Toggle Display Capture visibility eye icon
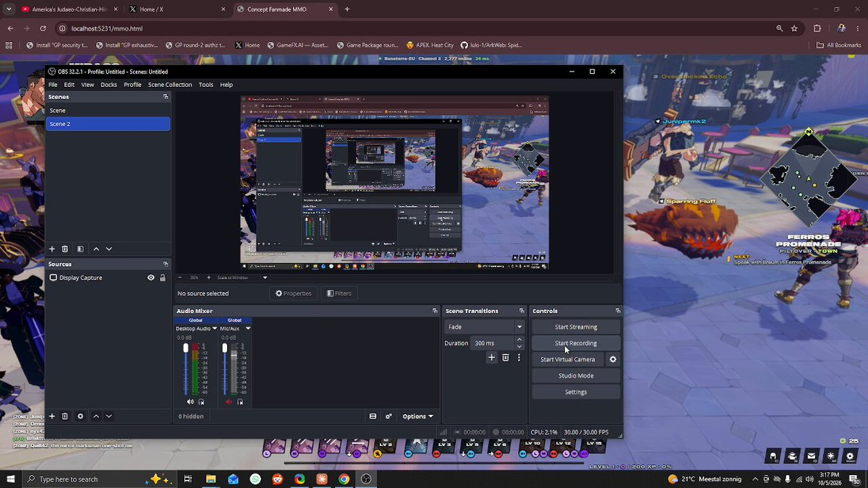Screen dimensions: 868x488 click(x=151, y=278)
